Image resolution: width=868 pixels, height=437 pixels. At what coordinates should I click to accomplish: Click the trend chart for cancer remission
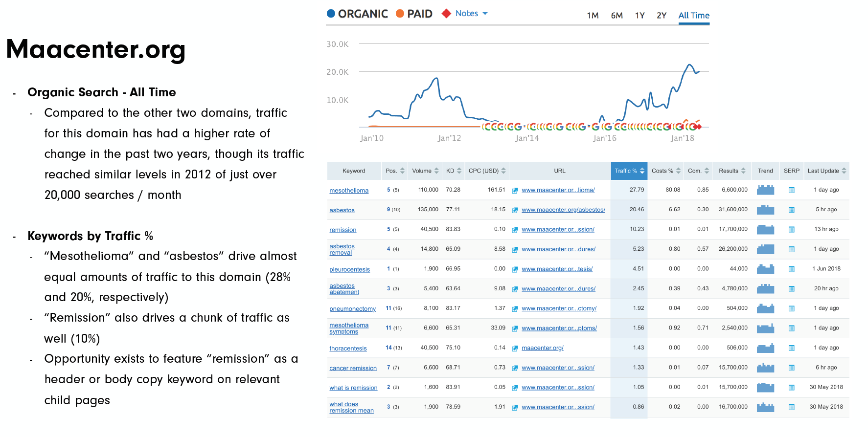click(765, 368)
